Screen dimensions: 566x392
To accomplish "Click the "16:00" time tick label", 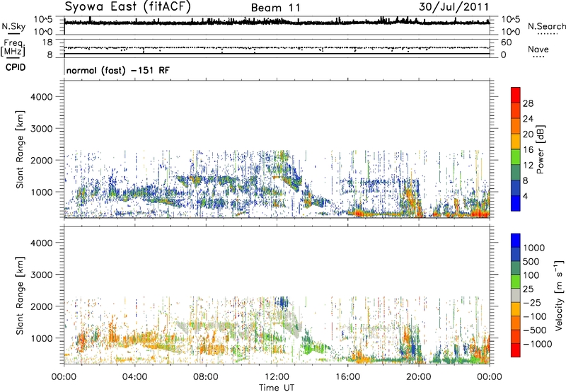I will point(347,377).
